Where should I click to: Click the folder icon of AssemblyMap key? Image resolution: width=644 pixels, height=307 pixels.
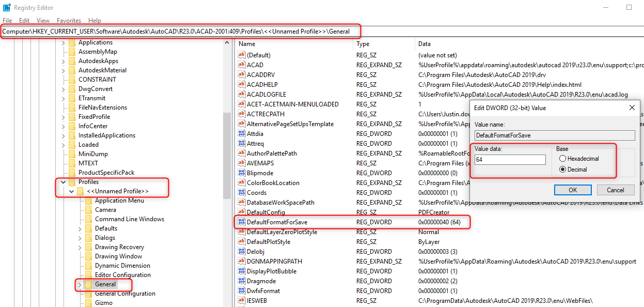[72, 52]
